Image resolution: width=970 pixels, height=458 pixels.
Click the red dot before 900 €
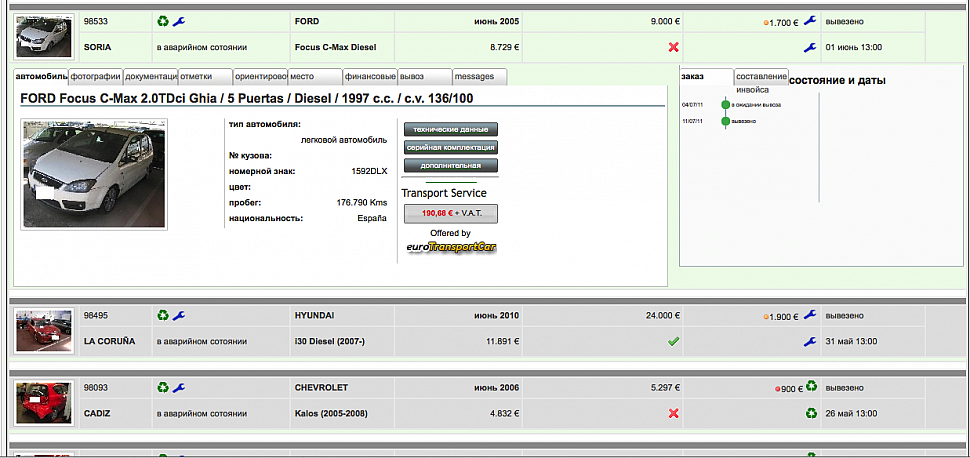(x=778, y=389)
